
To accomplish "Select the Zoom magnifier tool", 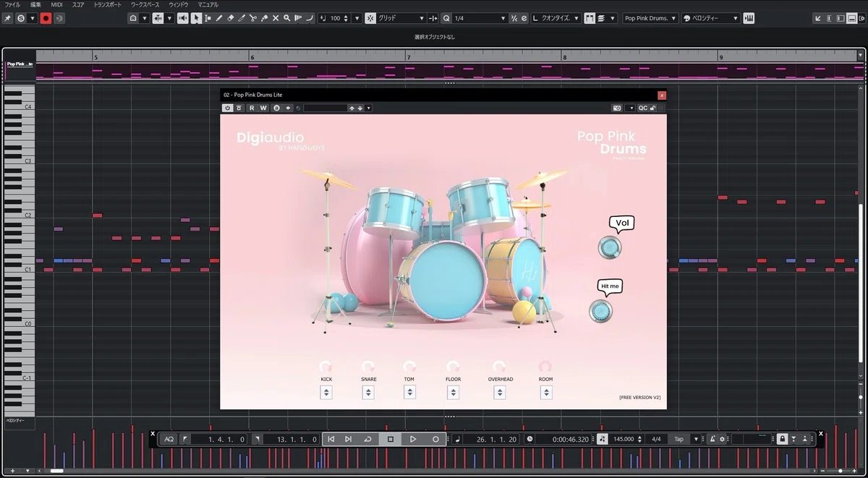I will tap(287, 18).
